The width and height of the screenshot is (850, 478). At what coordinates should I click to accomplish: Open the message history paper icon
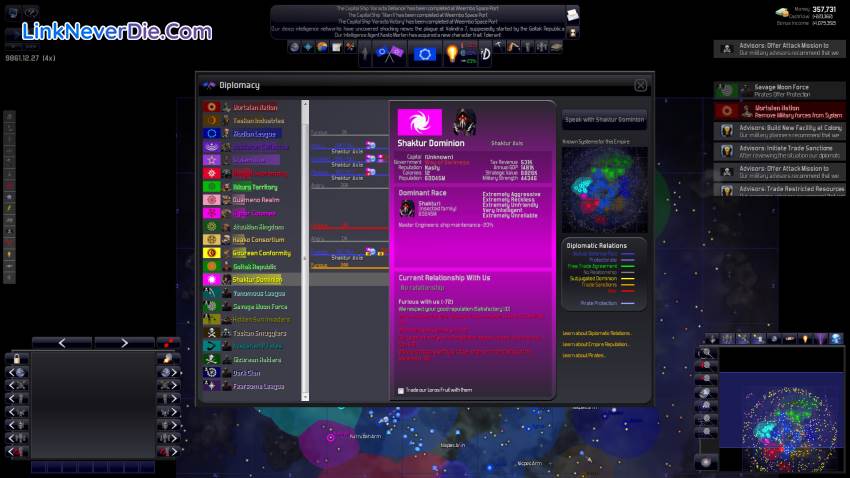[572, 15]
